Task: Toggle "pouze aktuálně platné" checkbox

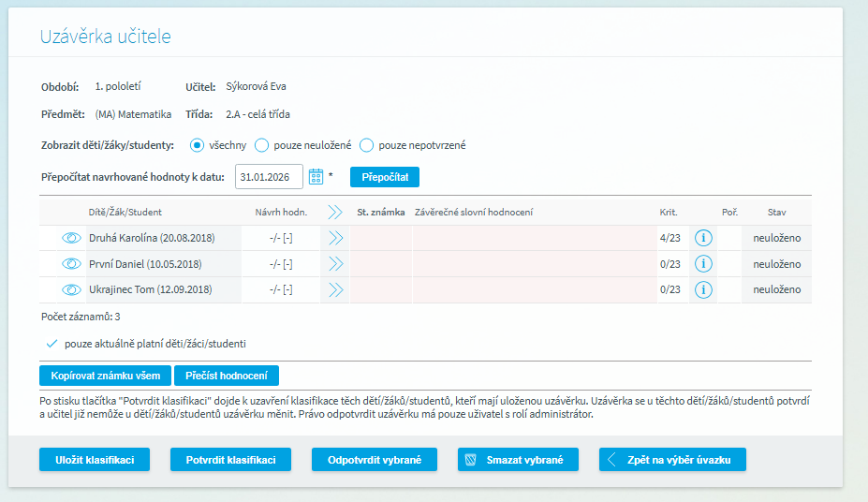Action: pos(51,344)
